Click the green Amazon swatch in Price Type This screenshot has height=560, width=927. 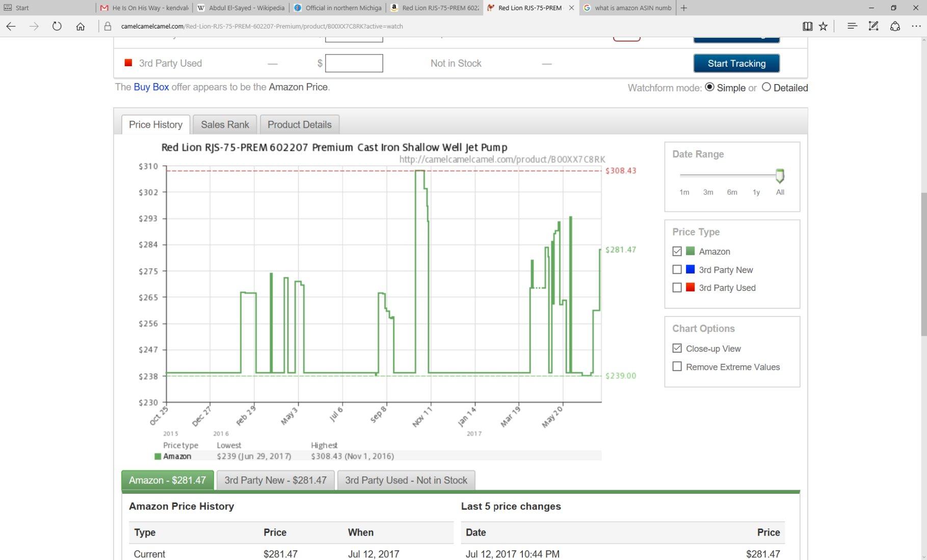(x=691, y=251)
